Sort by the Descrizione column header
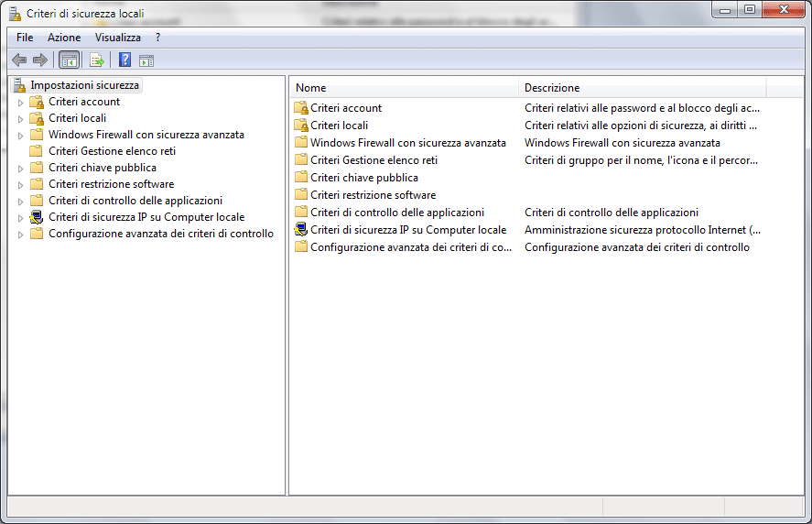 point(642,88)
